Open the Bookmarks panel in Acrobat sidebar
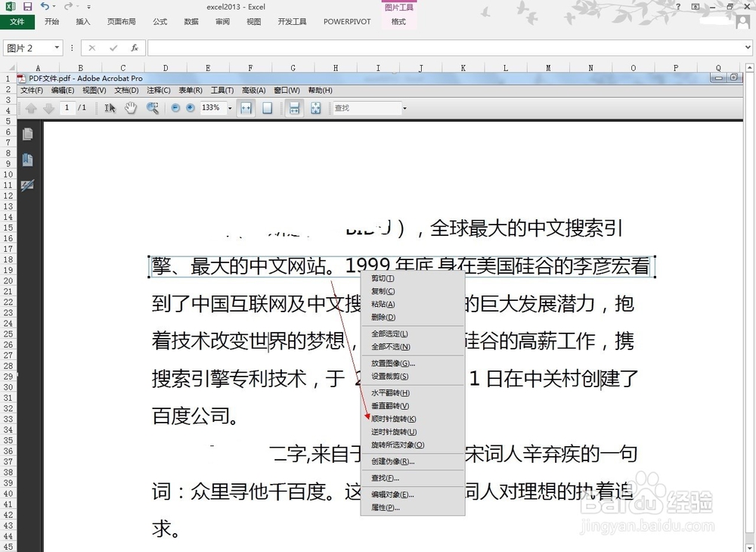 click(x=27, y=160)
